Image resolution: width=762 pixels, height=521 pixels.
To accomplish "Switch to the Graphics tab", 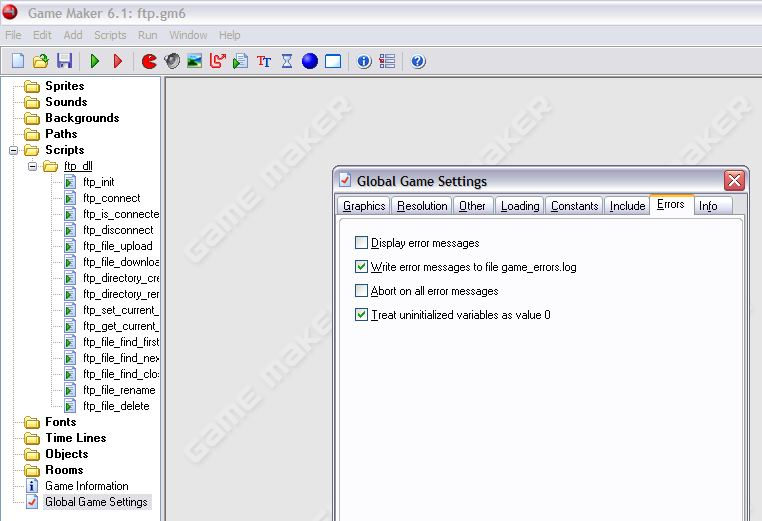I will click(364, 206).
